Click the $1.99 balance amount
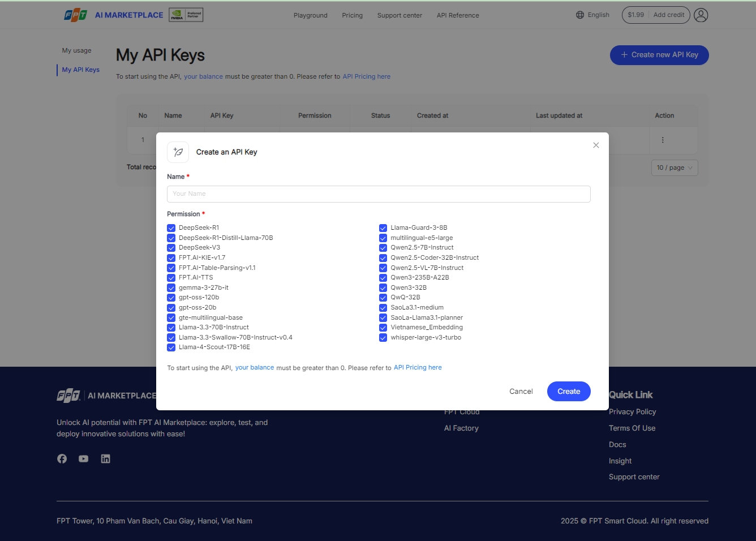 pos(635,15)
